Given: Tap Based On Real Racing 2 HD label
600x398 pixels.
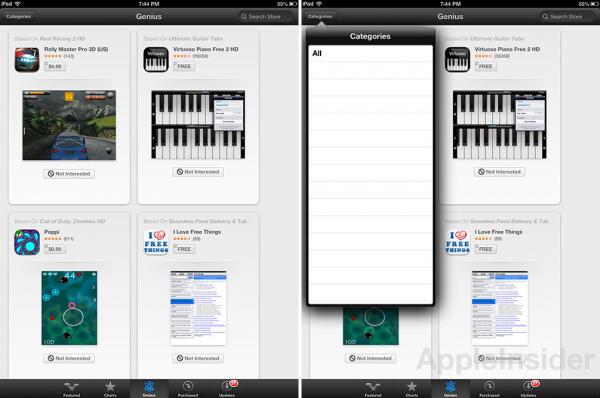Looking at the screenshot, I should point(50,39).
